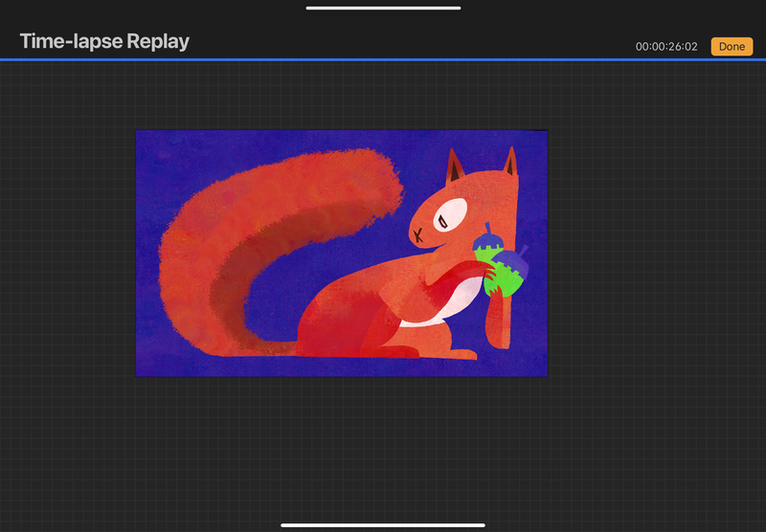The height and width of the screenshot is (532, 766).
Task: Click the 00:00:26:02 replay timecode
Action: 665,47
